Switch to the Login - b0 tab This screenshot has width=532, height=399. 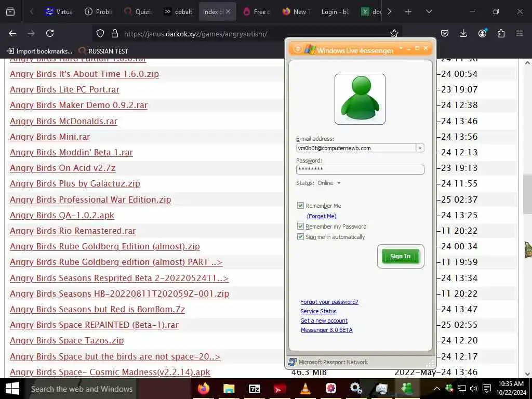click(334, 12)
